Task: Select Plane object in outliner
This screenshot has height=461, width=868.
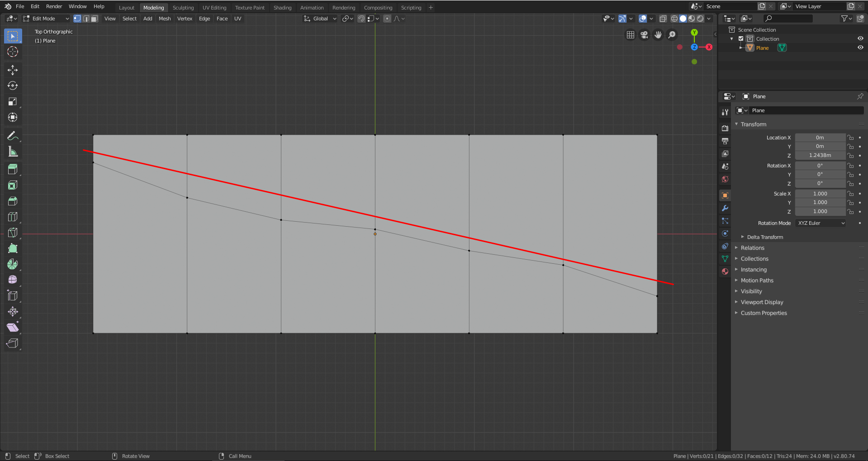Action: point(762,48)
